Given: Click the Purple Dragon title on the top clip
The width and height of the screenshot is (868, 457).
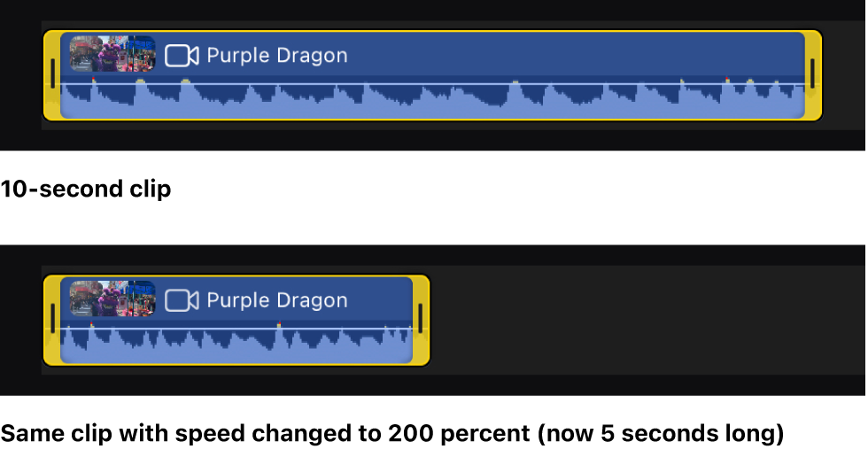Looking at the screenshot, I should (x=276, y=56).
